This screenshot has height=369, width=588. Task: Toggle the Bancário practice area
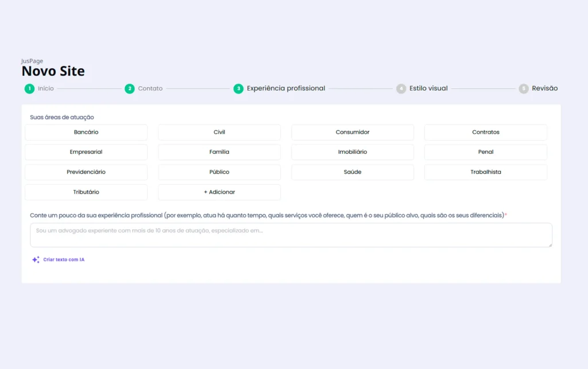pos(86,133)
